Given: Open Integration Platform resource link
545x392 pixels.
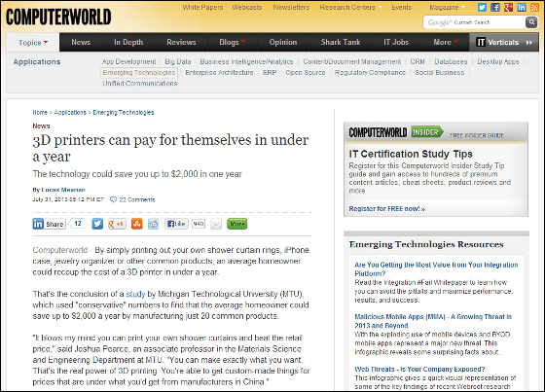Looking at the screenshot, I should tap(436, 269).
